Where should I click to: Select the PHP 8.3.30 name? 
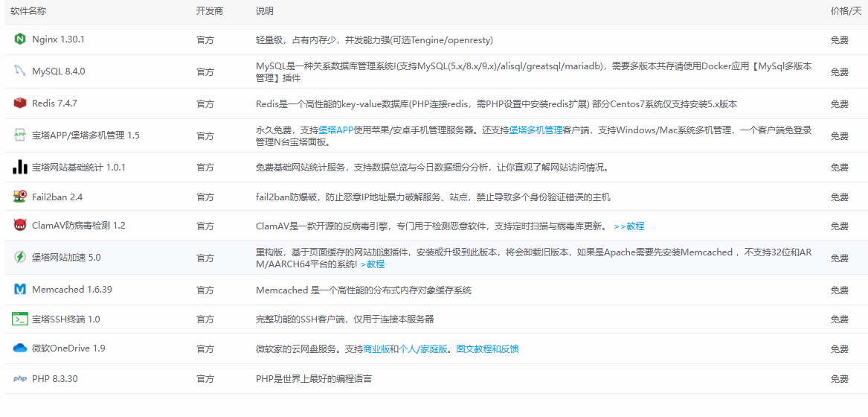point(55,379)
